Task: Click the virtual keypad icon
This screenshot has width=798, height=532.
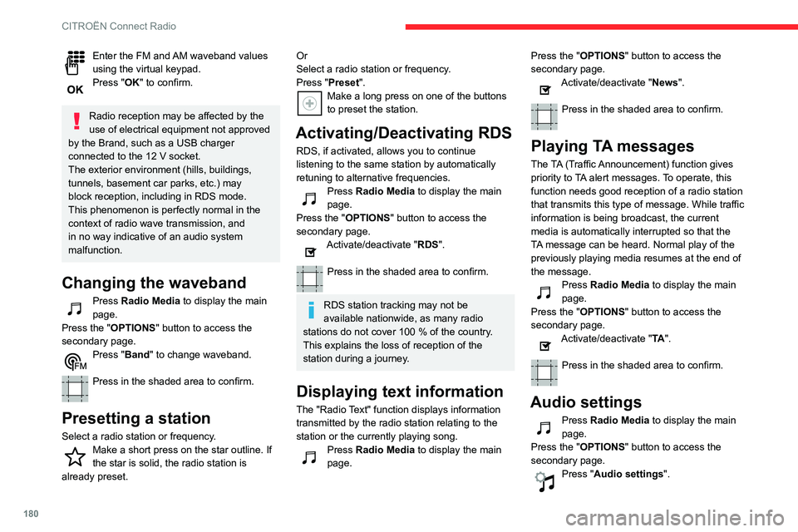Action: [x=74, y=62]
